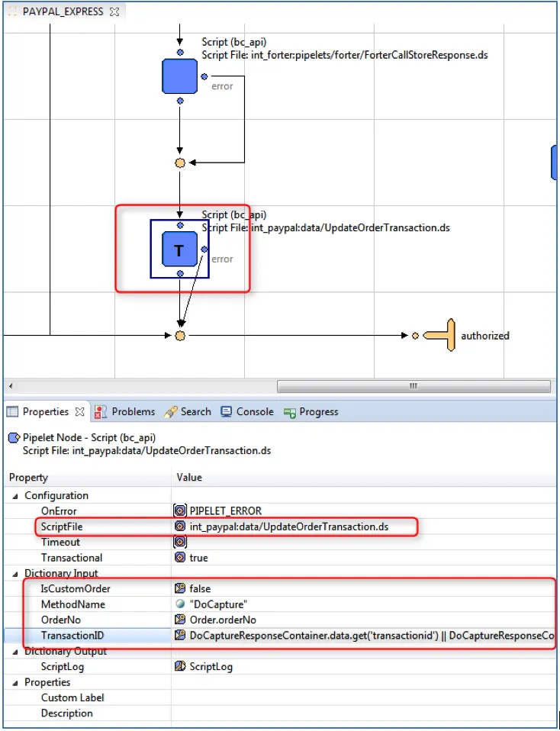Click the Progress tab icon
This screenshot has height=731, width=560.
point(290,413)
